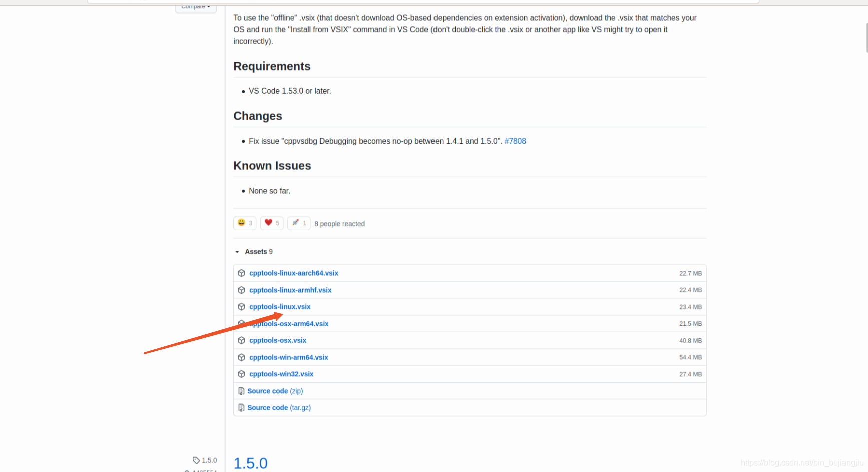
Task: Click 'VS Code 1.53.0 or later.' text
Action: point(290,91)
